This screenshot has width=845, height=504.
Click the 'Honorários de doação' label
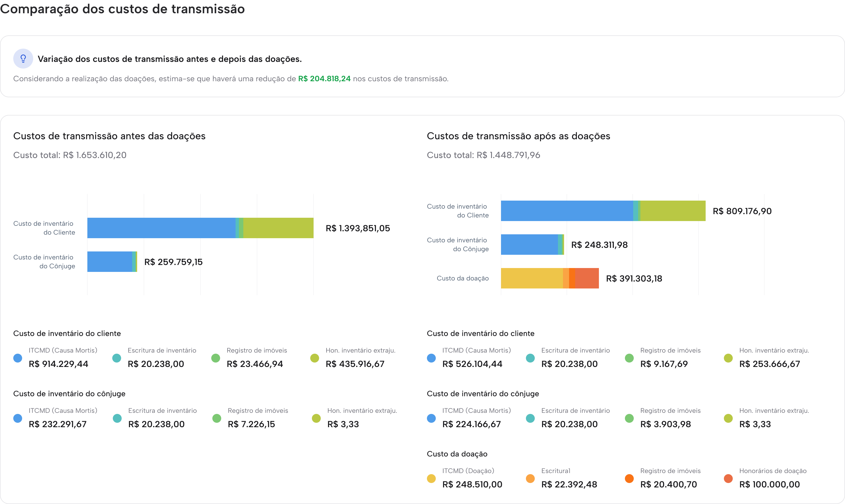pos(773,471)
